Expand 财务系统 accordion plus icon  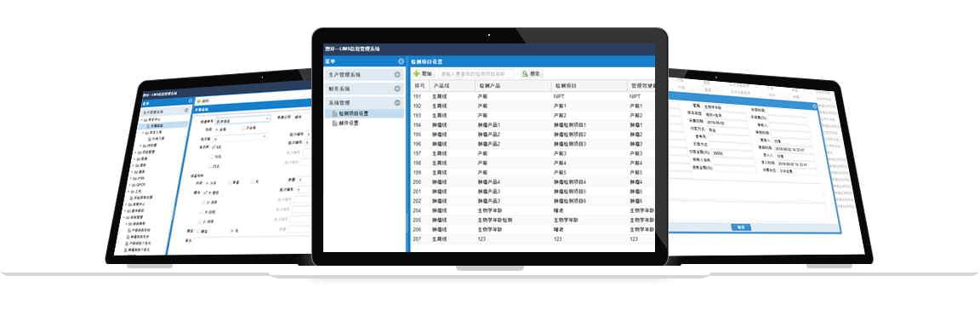(397, 89)
